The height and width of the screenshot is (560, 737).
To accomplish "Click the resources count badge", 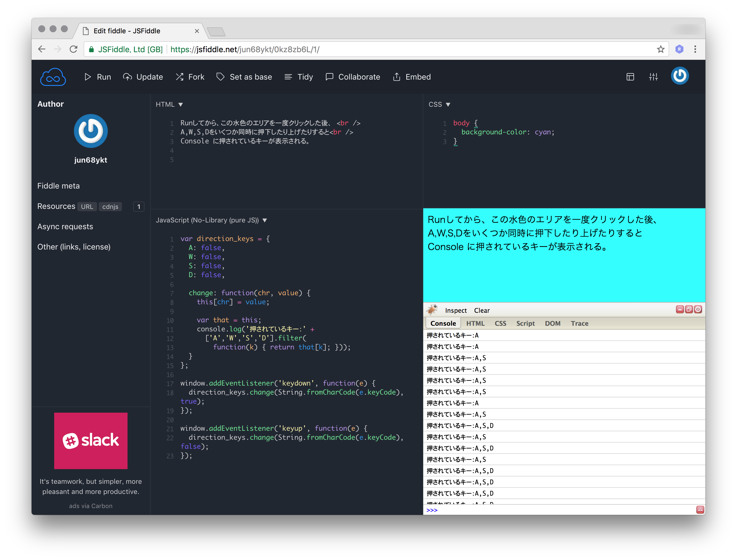I will (139, 207).
